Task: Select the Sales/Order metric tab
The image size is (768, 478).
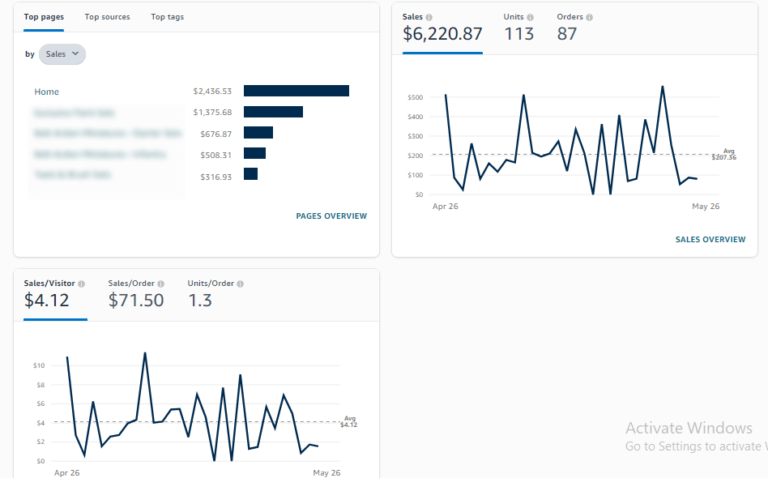Action: click(136, 294)
